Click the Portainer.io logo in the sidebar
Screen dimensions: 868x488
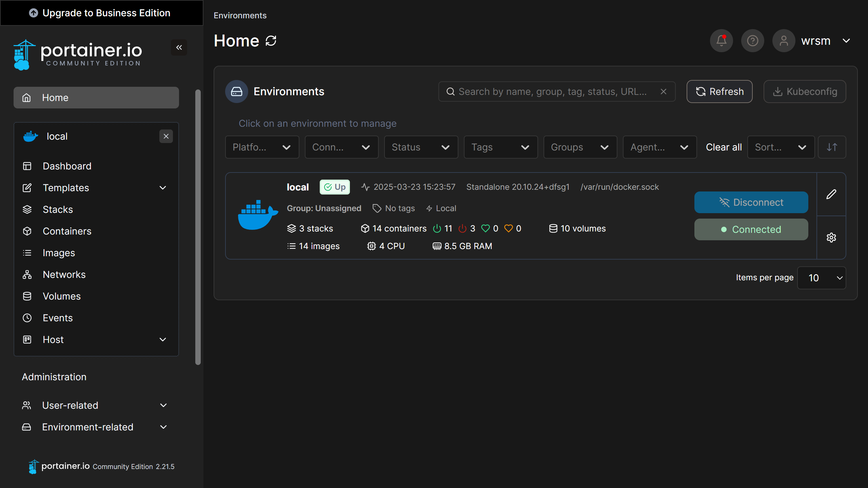[78, 55]
